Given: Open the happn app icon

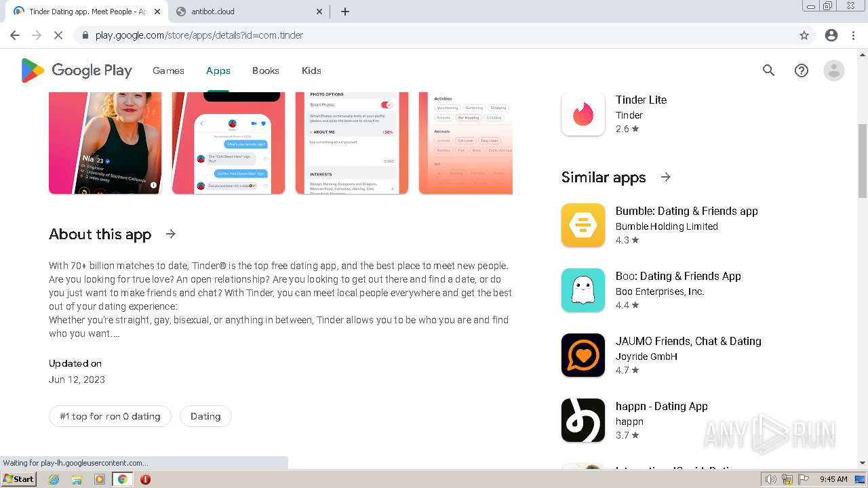Looking at the screenshot, I should (583, 420).
